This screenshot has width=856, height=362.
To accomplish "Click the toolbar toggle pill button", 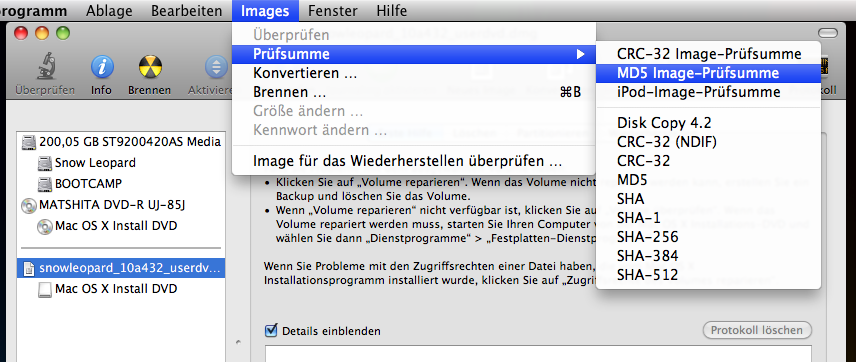I will pos(828,33).
